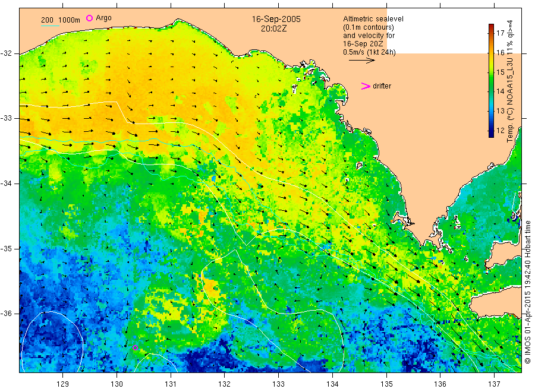Click the '200 1000m' legend text
The image size is (535, 392).
point(61,20)
